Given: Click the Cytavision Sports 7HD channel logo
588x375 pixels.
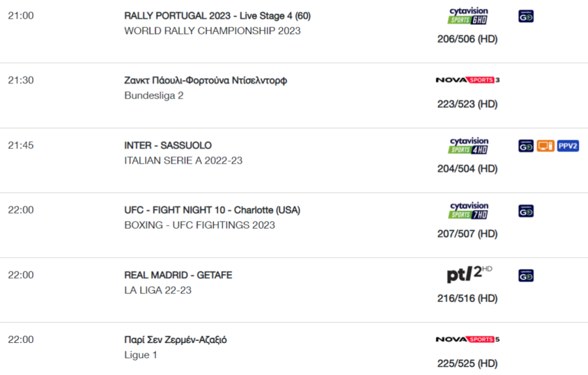Looking at the screenshot, I should [468, 210].
